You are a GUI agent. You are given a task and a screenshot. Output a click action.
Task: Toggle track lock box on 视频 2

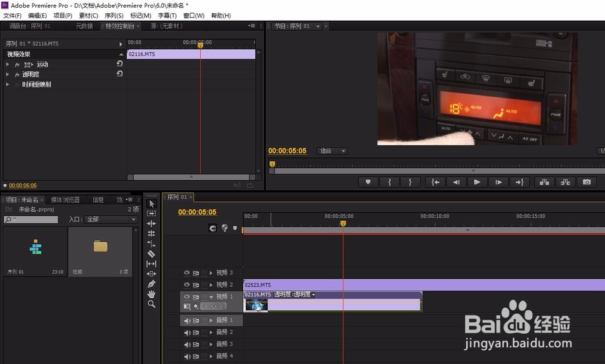coord(204,285)
